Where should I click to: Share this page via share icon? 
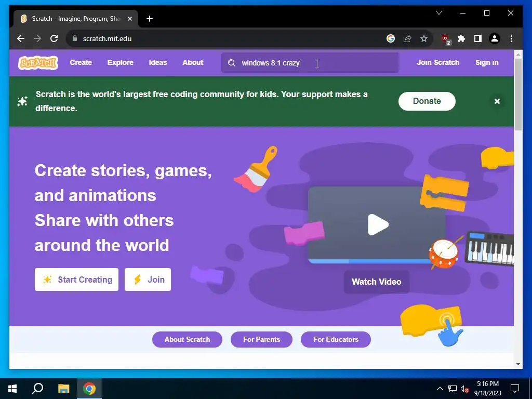tap(407, 38)
